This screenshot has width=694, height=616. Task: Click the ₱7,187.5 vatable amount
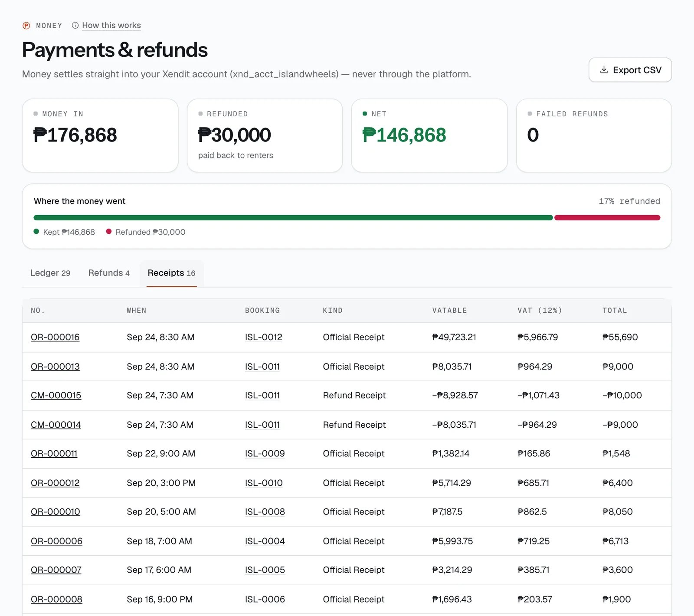tap(447, 511)
